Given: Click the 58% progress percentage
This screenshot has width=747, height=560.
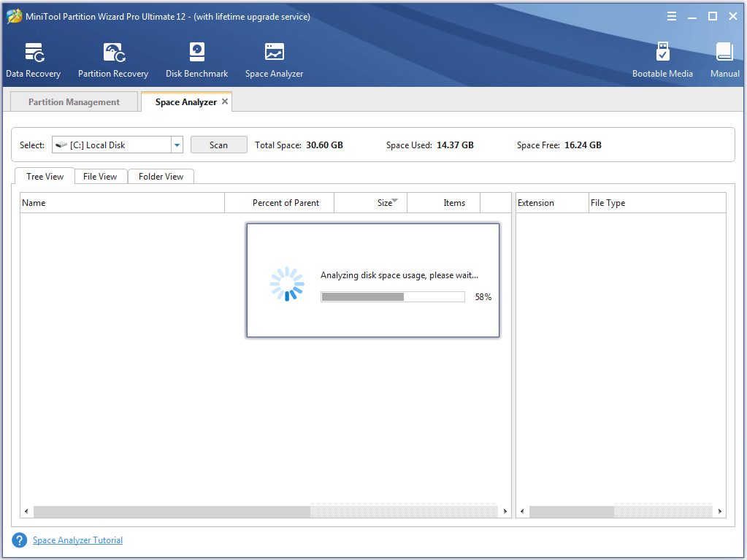Looking at the screenshot, I should pos(483,297).
